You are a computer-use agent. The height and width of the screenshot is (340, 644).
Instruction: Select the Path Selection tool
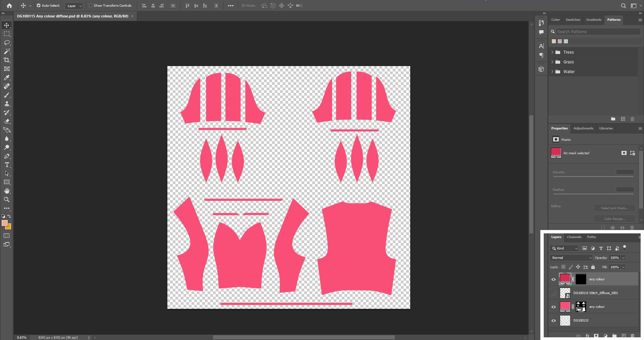tap(7, 173)
